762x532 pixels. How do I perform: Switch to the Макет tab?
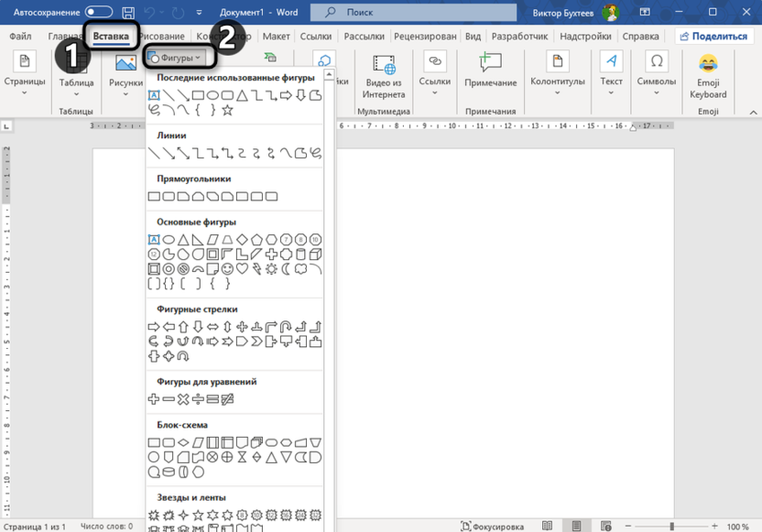276,37
